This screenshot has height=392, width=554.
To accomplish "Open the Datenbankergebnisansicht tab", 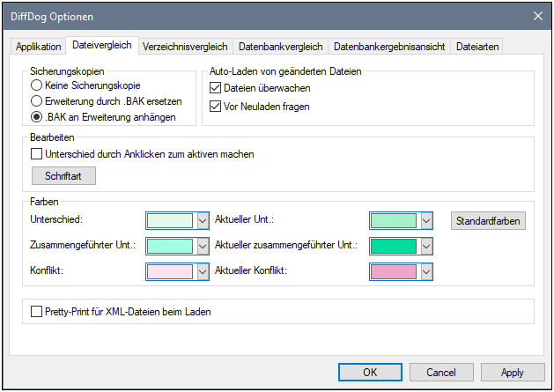I will tap(389, 47).
